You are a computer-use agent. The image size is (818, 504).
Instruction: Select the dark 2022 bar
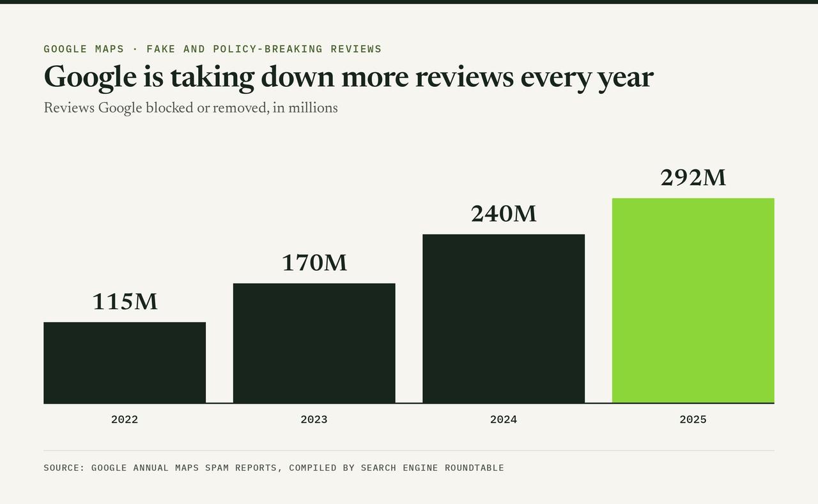125,363
